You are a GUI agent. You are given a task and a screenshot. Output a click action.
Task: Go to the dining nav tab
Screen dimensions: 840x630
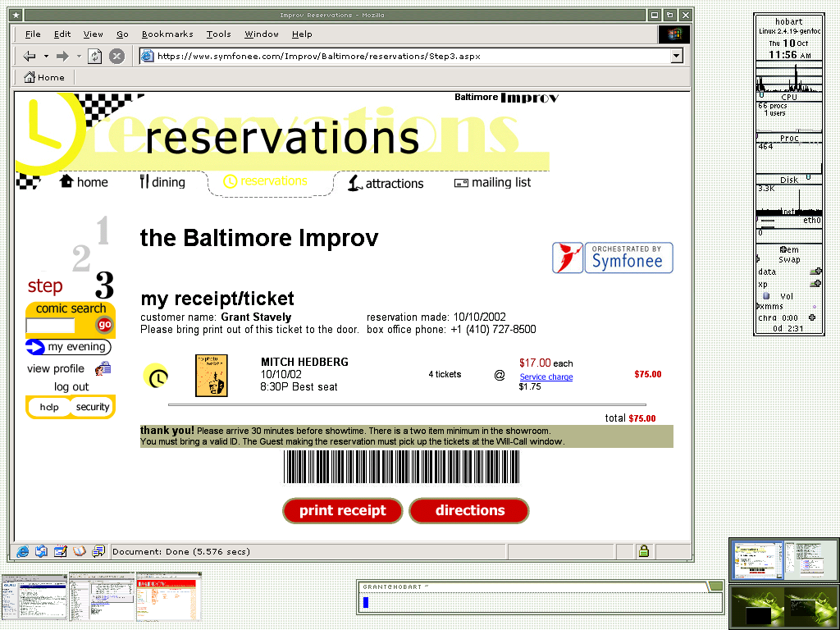pos(162,182)
